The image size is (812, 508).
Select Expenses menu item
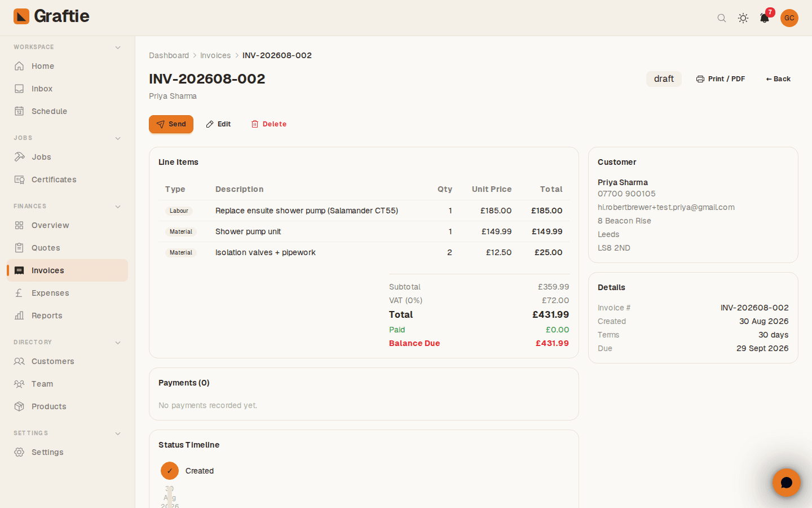68,293
